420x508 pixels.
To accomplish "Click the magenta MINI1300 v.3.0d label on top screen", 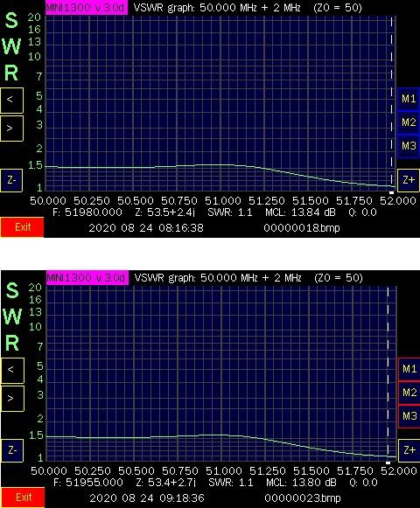I will (x=87, y=8).
